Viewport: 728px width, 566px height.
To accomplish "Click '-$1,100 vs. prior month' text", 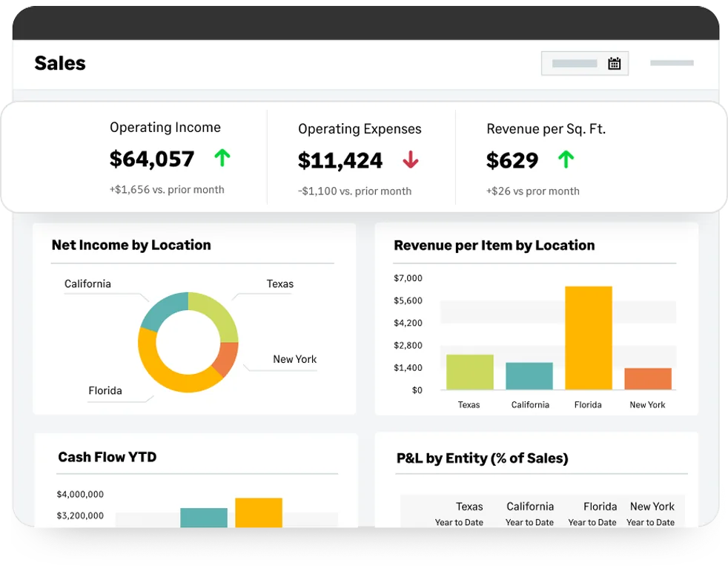I will (x=354, y=191).
